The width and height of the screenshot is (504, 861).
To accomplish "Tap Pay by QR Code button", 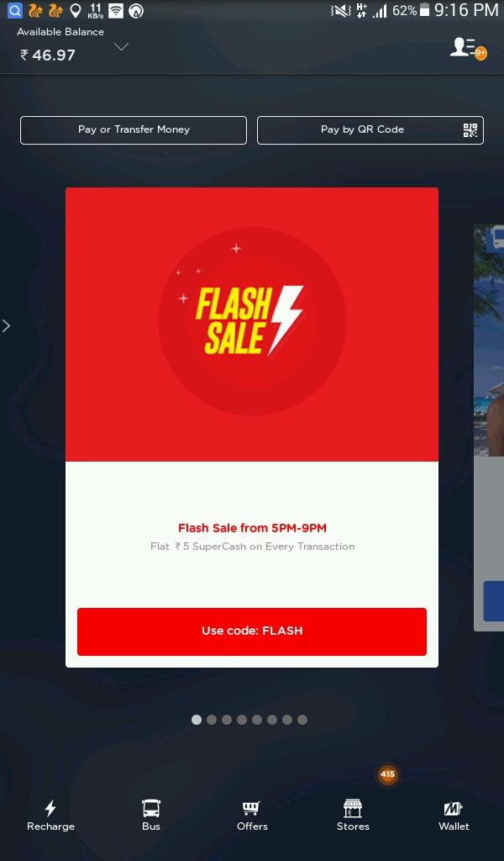I will pos(370,130).
